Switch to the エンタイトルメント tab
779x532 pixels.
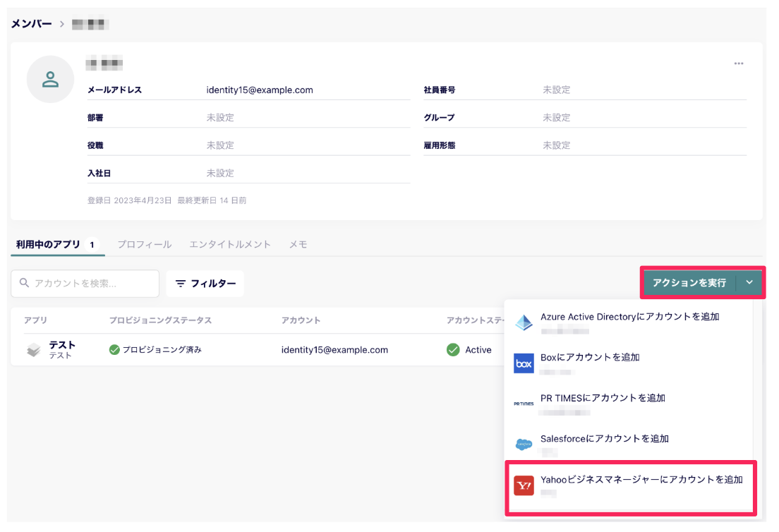pos(230,244)
